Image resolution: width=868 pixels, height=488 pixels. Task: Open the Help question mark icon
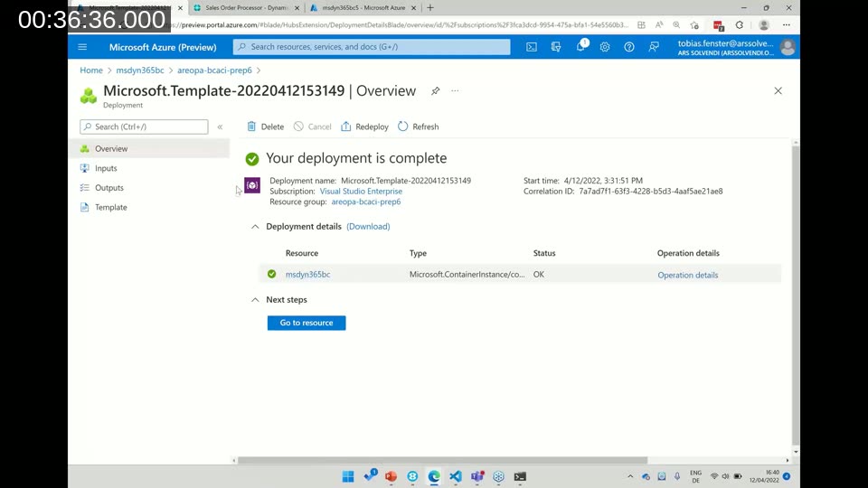[x=629, y=47]
